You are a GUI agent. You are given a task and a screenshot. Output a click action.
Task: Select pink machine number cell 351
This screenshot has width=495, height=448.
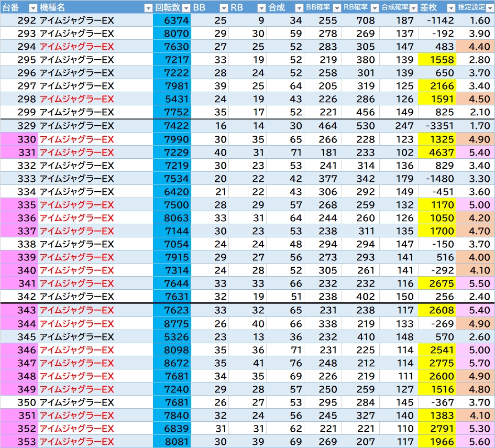click(19, 416)
